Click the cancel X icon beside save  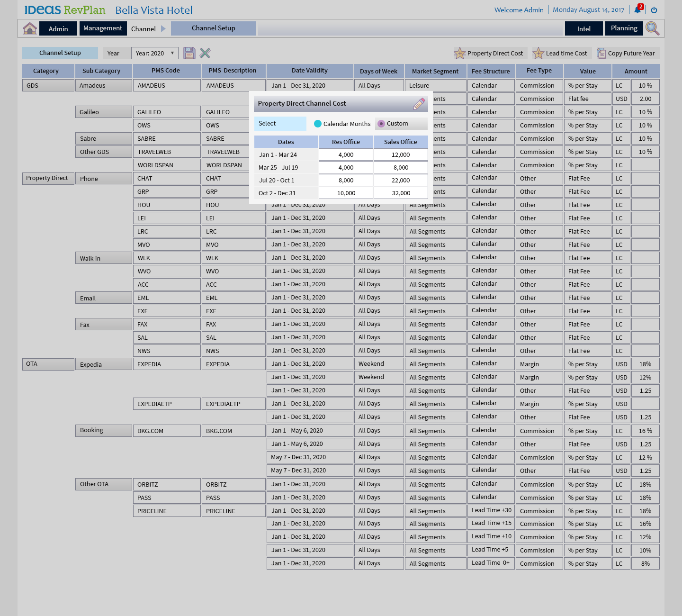pyautogui.click(x=205, y=53)
